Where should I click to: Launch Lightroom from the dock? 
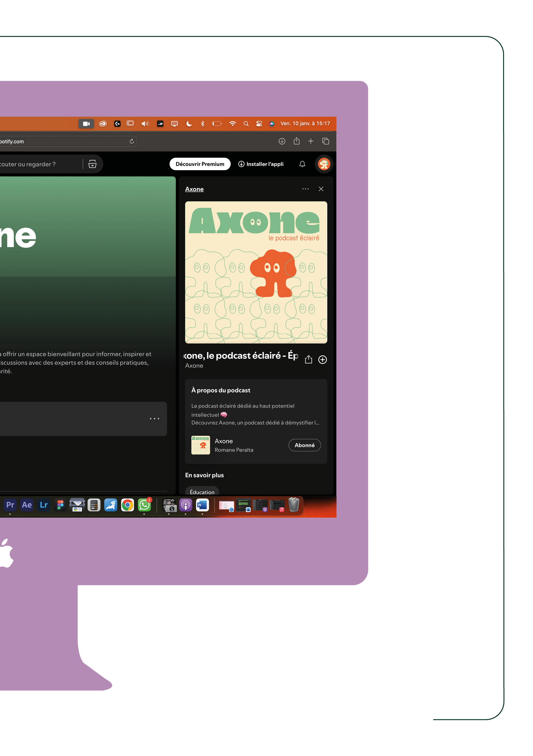[x=44, y=505]
